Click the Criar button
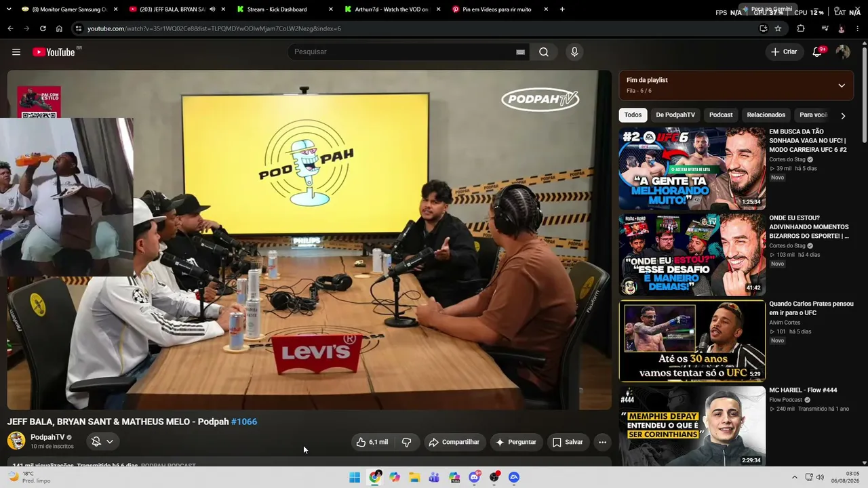 [x=784, y=52]
